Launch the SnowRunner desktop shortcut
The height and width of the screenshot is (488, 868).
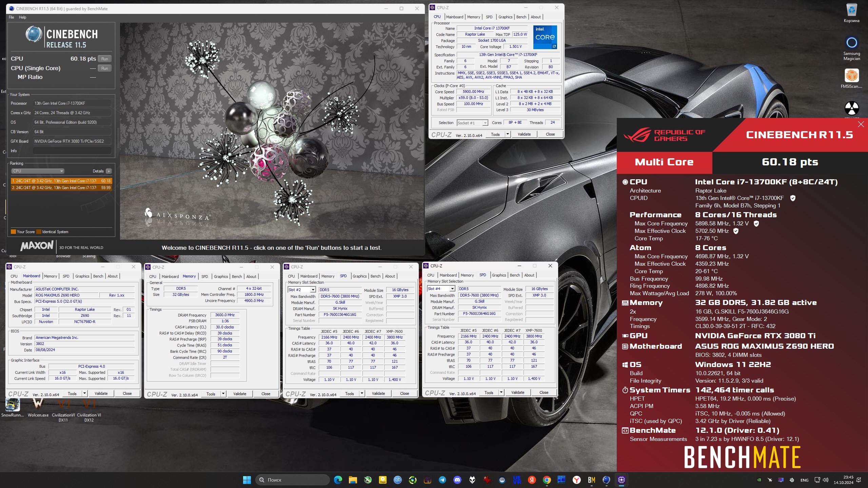pyautogui.click(x=13, y=408)
